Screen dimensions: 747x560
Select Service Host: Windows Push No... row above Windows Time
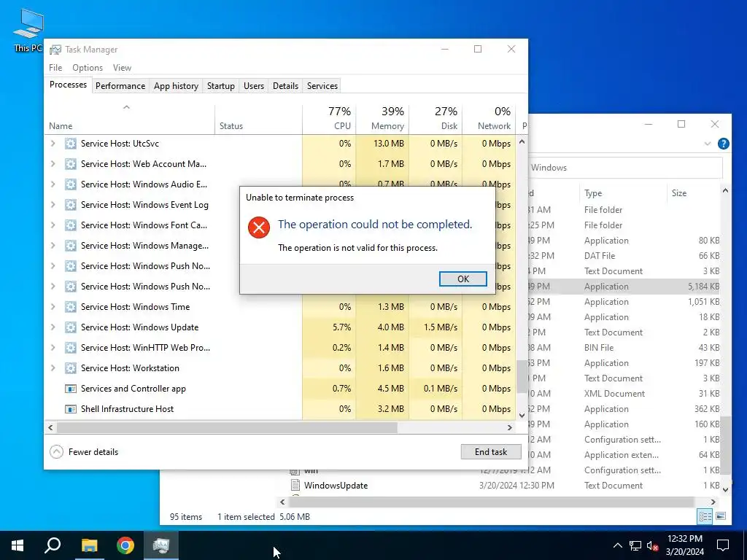tap(145, 286)
